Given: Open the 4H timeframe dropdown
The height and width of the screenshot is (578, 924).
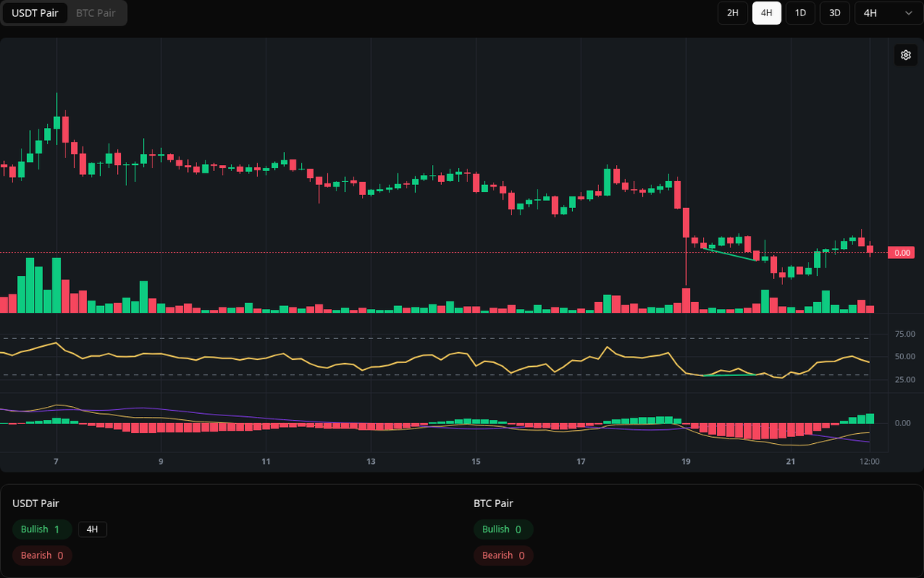Looking at the screenshot, I should coord(885,13).
